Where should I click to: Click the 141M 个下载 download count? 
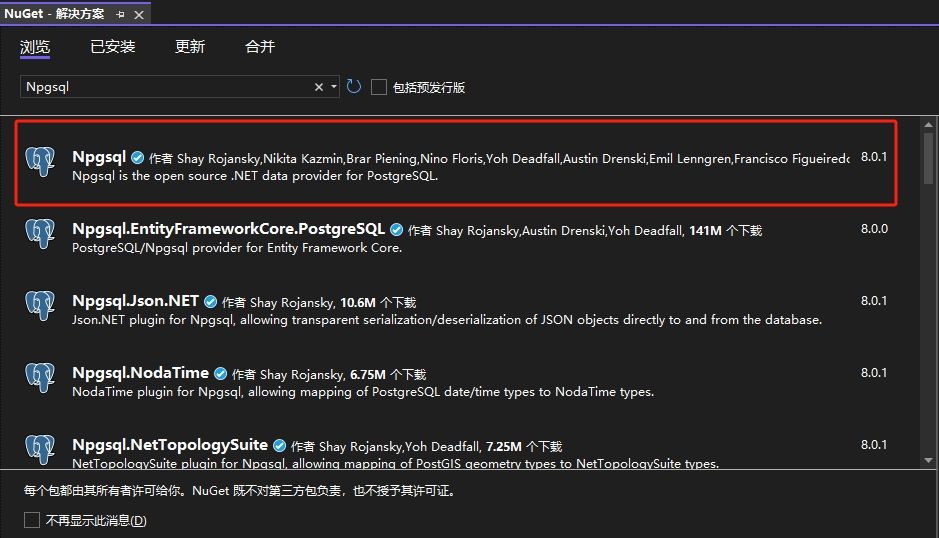click(725, 231)
